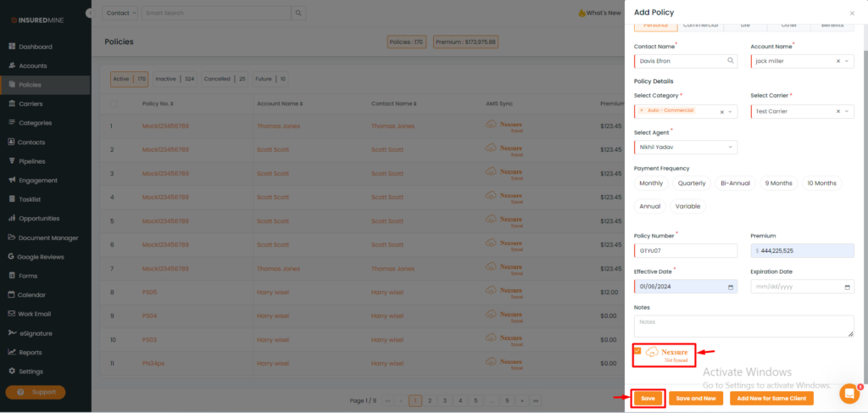Click the Opportunities chart icon

point(12,218)
